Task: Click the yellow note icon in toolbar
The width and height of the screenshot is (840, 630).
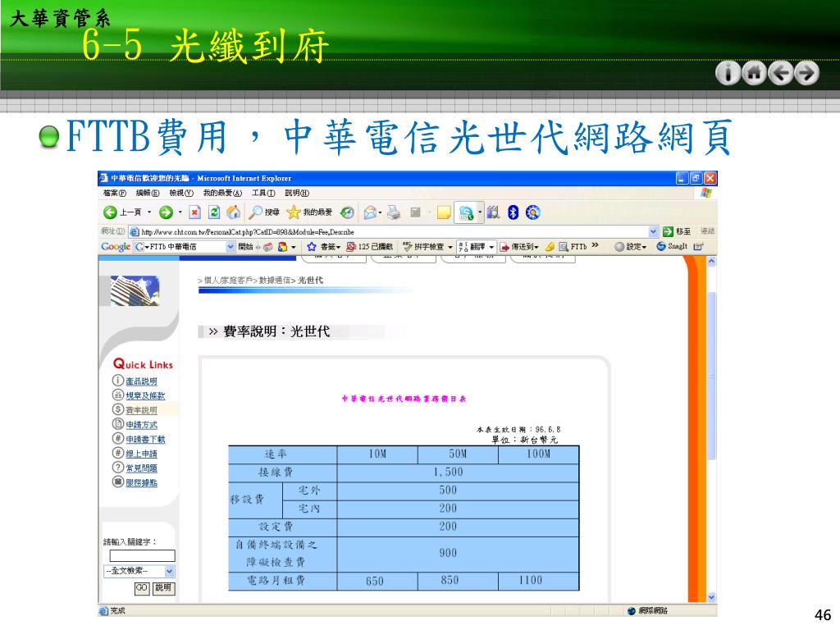Action: [444, 212]
